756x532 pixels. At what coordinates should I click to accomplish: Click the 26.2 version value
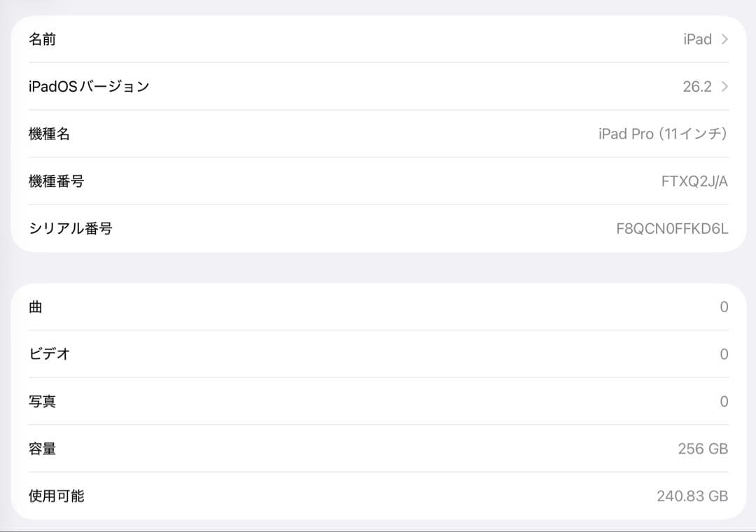pos(696,87)
